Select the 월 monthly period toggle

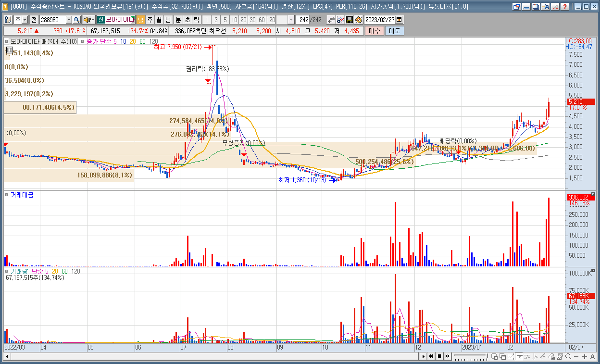pyautogui.click(x=159, y=20)
